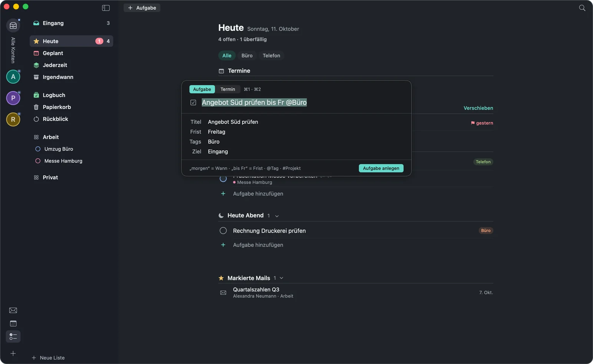This screenshot has height=364, width=593.
Task: Switch to Termin tab in quick entry
Action: 228,89
